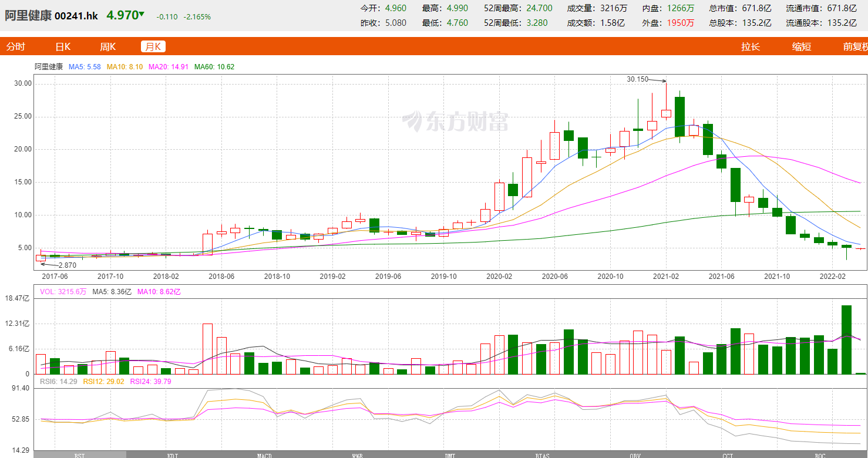Click the 30.150 peak price annotation
Image resolution: width=868 pixels, height=458 pixels.
[x=637, y=79]
